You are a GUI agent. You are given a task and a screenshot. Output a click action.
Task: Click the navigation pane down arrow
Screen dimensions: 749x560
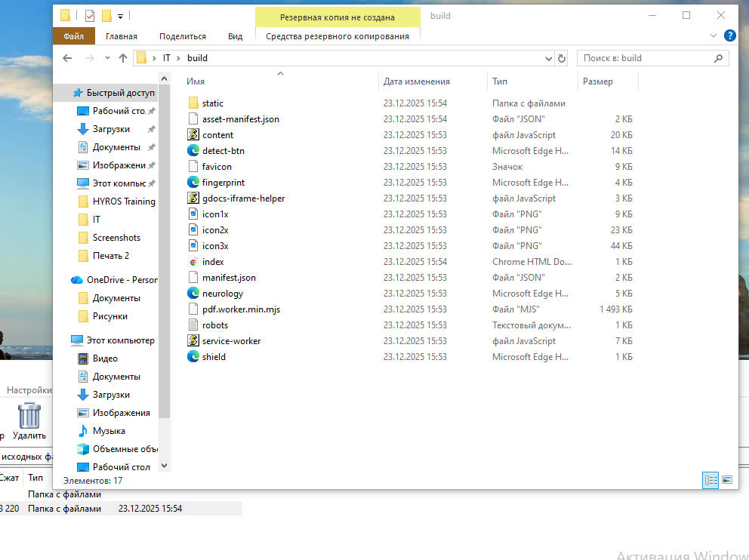point(165,466)
